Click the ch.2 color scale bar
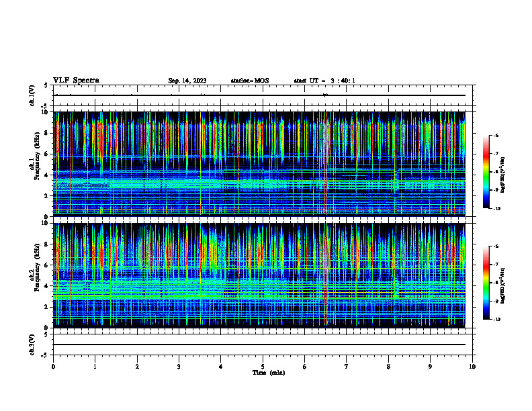Image resolution: width=532 pixels, height=411 pixels. coord(486,283)
